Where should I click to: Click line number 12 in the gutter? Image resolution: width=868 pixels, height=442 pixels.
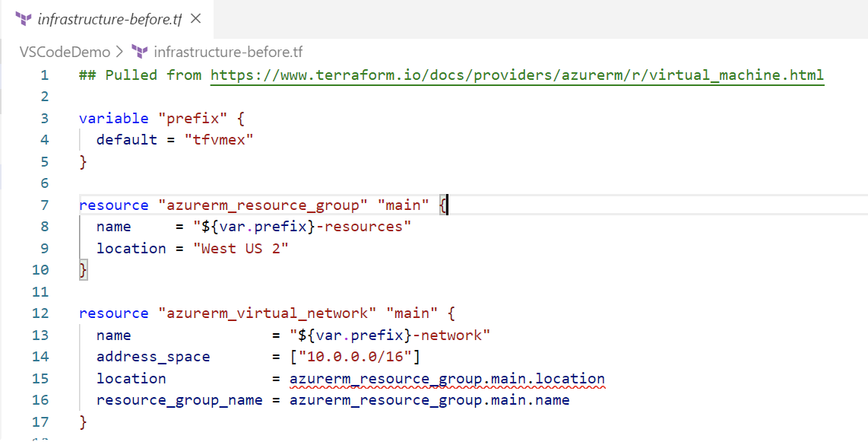click(40, 313)
